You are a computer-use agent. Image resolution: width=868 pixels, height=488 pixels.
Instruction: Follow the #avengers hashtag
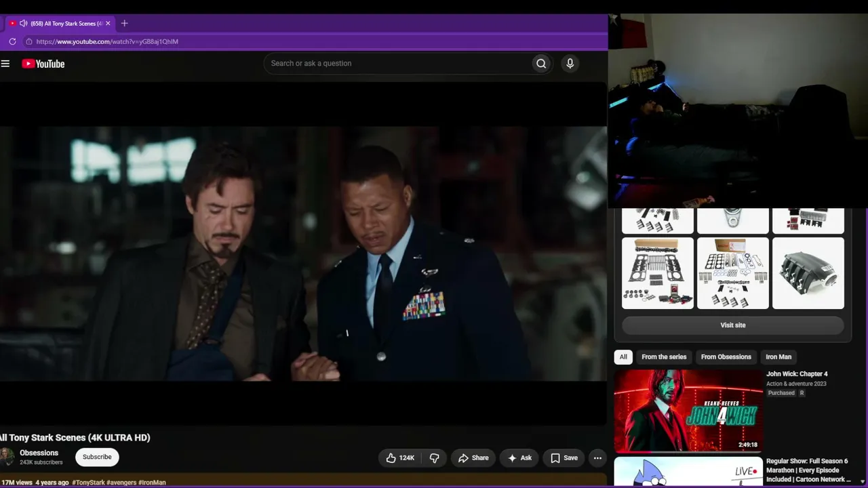(x=121, y=483)
